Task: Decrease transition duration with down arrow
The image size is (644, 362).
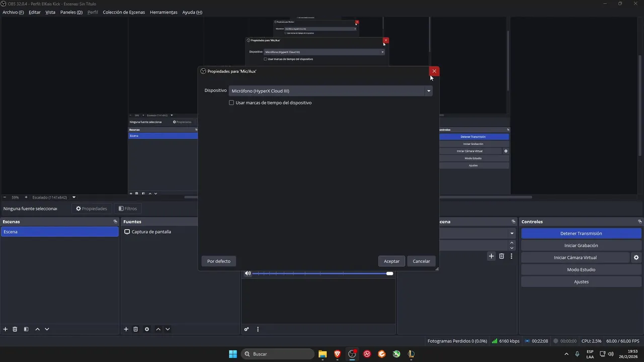Action: coord(512,248)
